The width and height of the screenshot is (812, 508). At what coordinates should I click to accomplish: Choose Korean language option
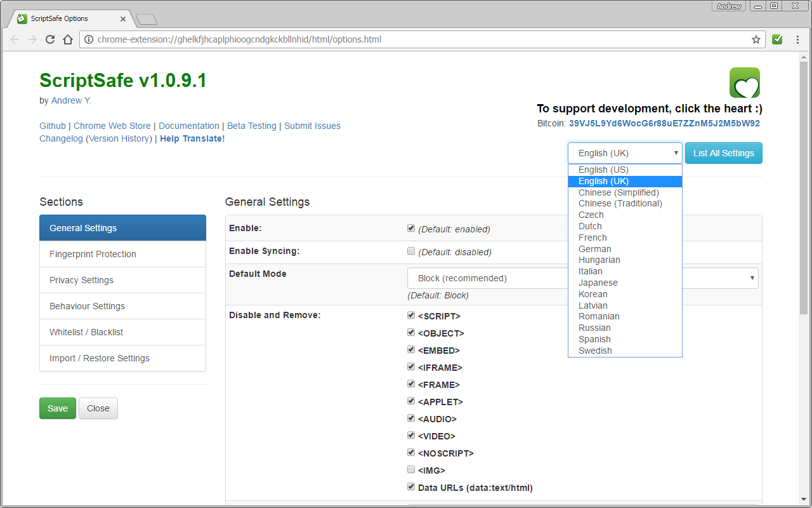coord(625,294)
